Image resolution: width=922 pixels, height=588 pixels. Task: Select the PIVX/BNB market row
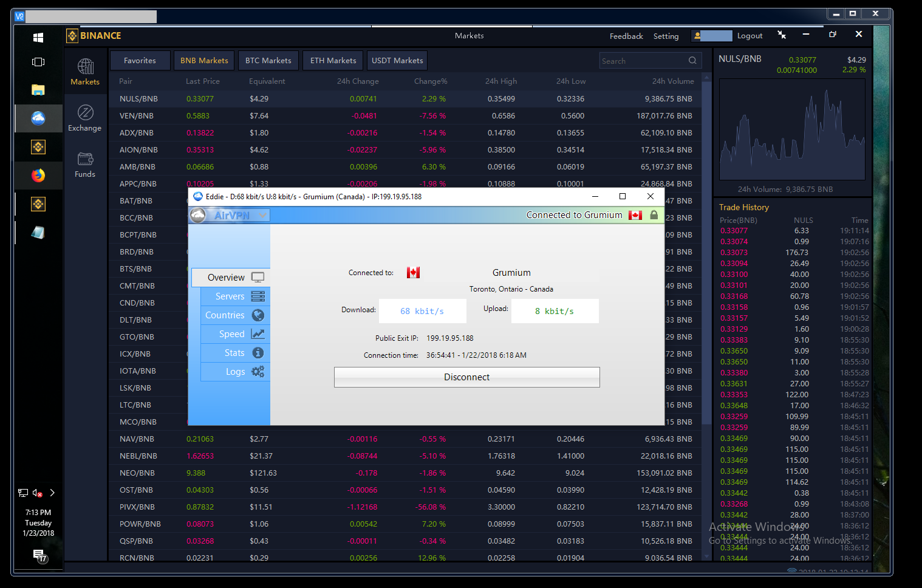405,507
